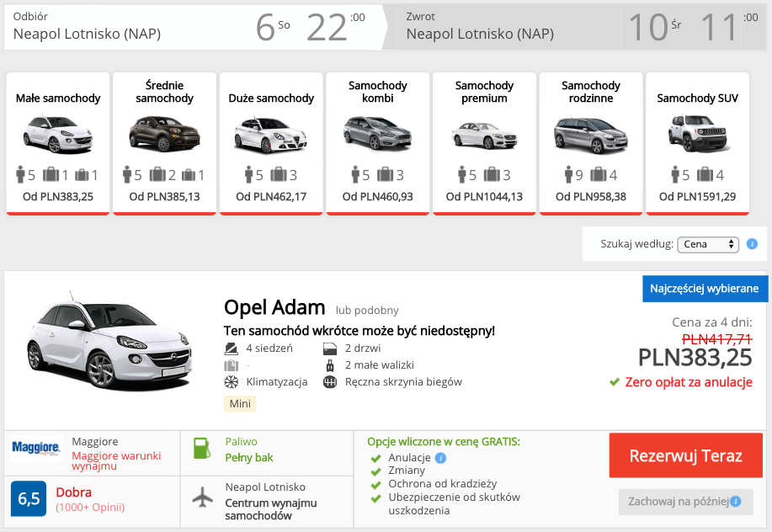Click the snowflake Klimatyzacja icon
This screenshot has width=772, height=532.
(x=231, y=382)
